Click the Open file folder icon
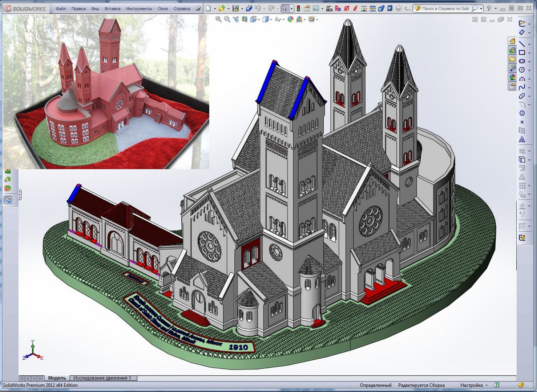This screenshot has height=392, width=537. click(x=221, y=8)
